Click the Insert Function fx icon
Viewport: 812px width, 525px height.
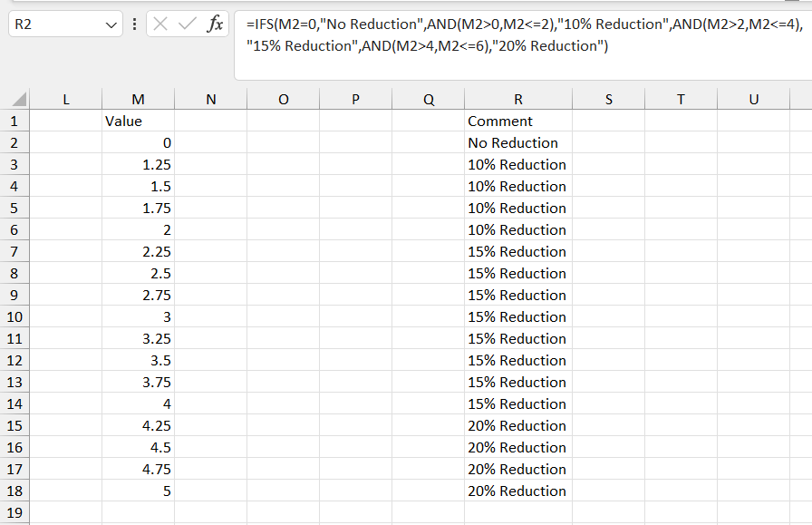coord(215,24)
